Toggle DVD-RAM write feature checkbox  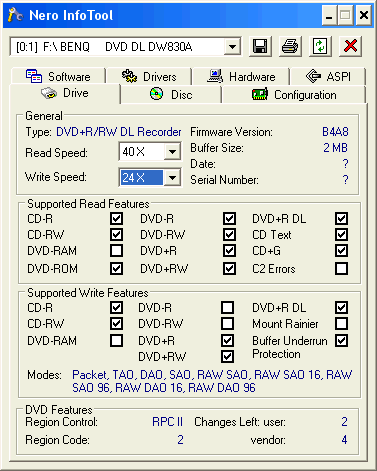pos(116,341)
